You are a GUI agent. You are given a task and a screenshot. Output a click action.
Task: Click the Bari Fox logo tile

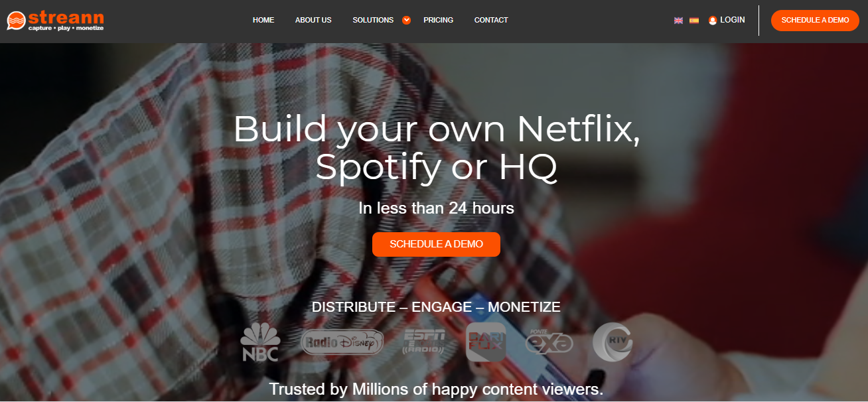486,342
